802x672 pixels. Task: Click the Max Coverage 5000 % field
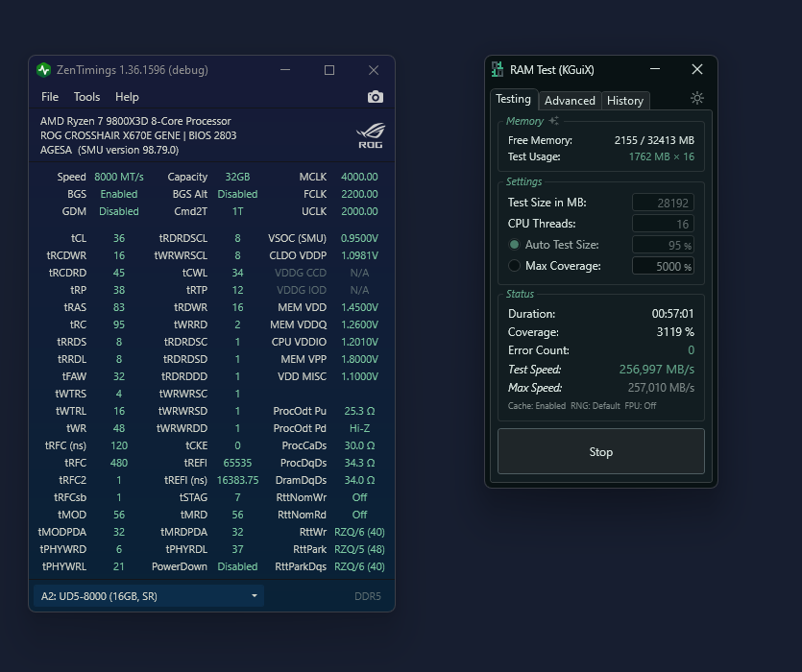(663, 266)
